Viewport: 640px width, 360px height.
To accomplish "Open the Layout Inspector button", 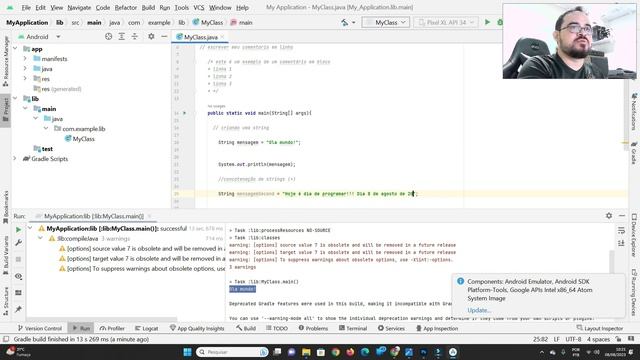I will (600, 328).
